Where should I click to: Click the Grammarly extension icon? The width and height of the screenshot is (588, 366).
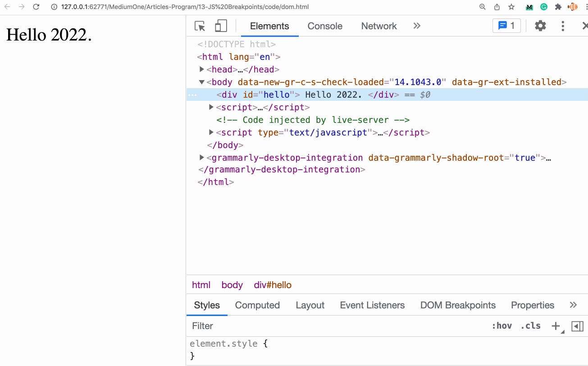click(544, 7)
